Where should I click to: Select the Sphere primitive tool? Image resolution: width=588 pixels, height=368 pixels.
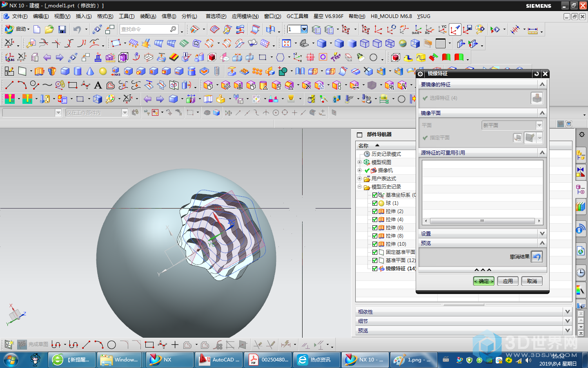click(x=103, y=72)
